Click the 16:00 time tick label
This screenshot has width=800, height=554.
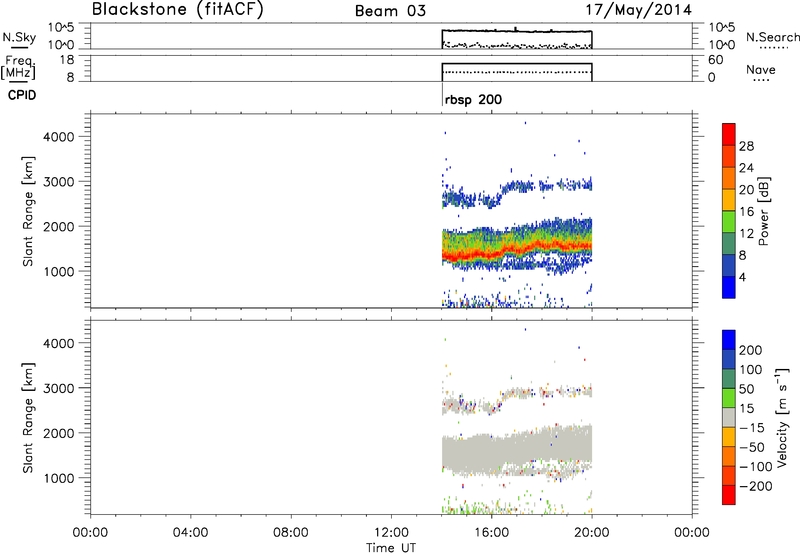point(491,533)
